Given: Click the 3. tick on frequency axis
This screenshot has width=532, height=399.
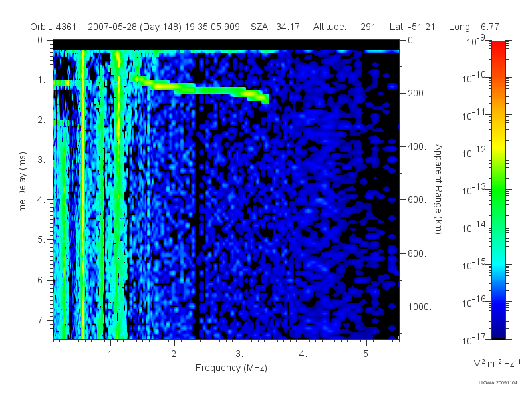Looking at the screenshot, I should click(x=239, y=354).
